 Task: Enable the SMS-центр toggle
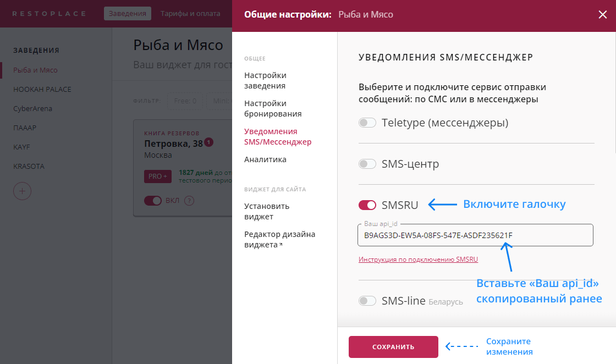click(x=367, y=163)
